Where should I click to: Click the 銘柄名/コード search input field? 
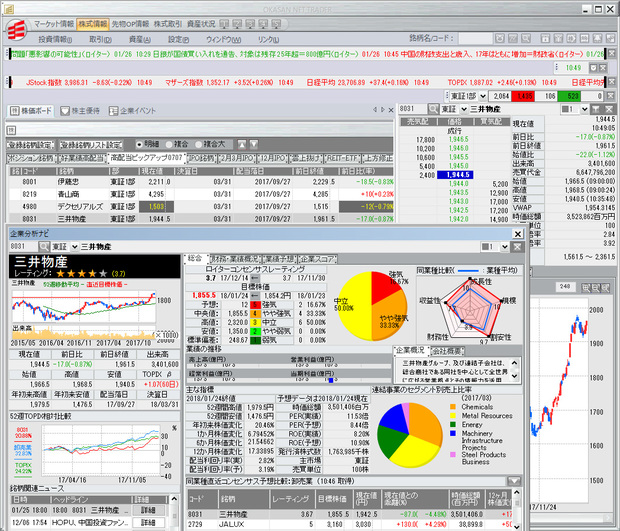pyautogui.click(x=475, y=39)
